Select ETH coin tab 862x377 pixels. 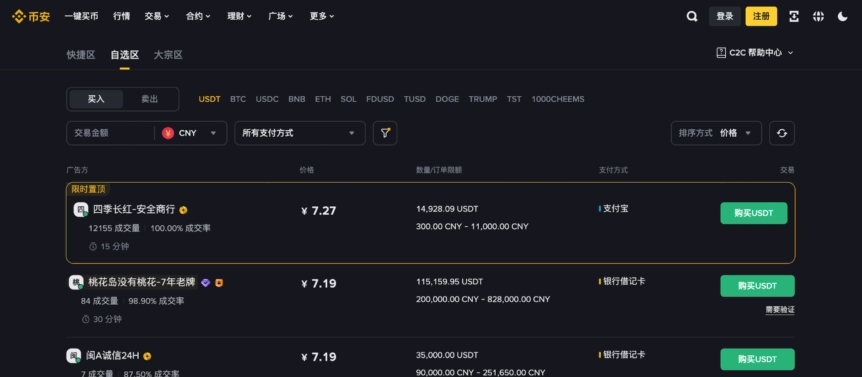pyautogui.click(x=323, y=99)
